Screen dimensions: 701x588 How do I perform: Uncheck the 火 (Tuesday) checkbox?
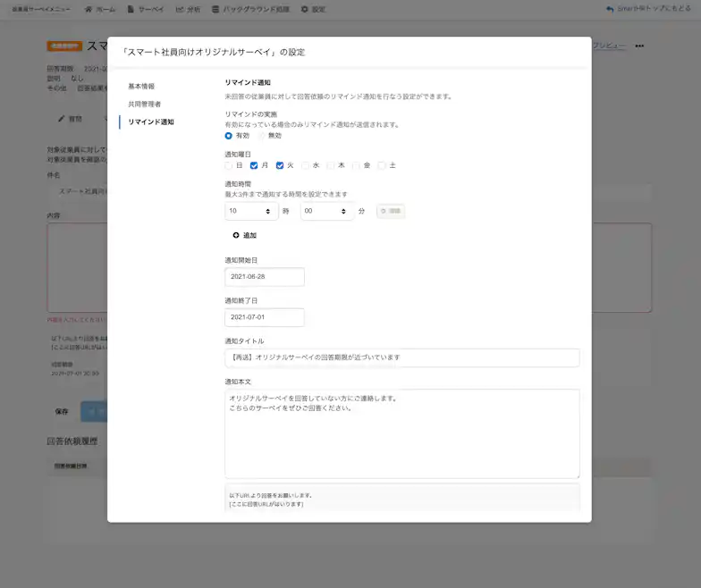[x=280, y=166]
